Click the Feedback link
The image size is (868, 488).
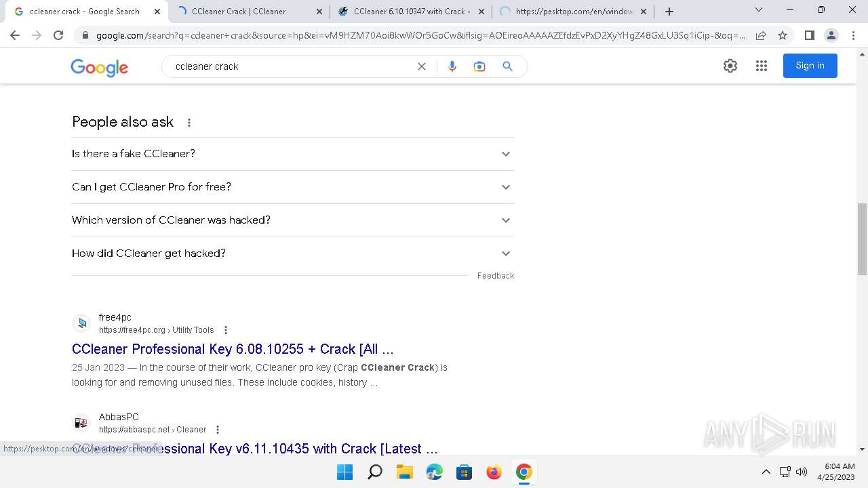pos(496,276)
